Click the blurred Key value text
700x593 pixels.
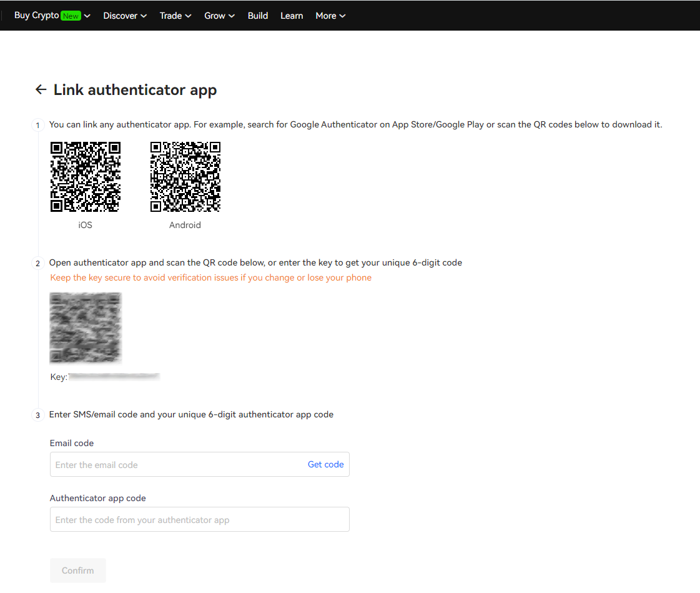[x=114, y=377]
